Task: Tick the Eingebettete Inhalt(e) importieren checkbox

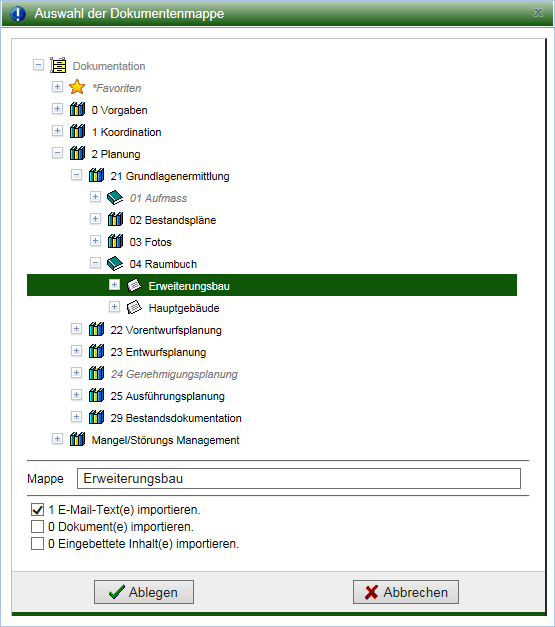Action: 37,544
